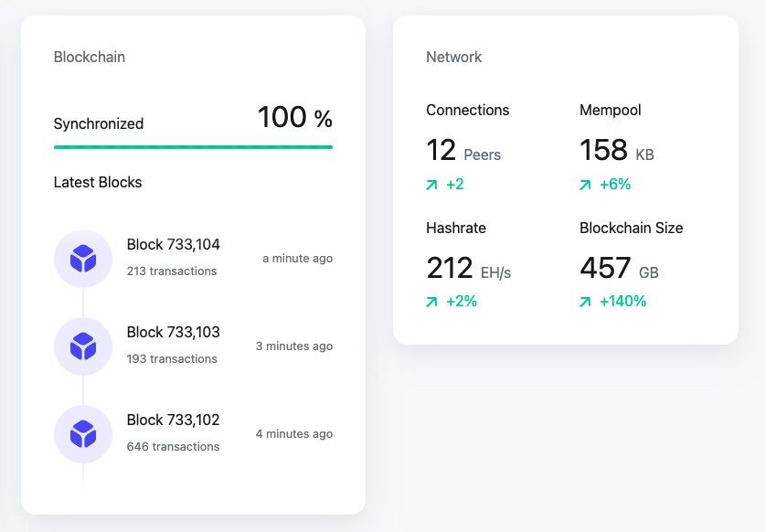Image resolution: width=766 pixels, height=532 pixels.
Task: Click the '646 transactions' text
Action: coord(173,446)
